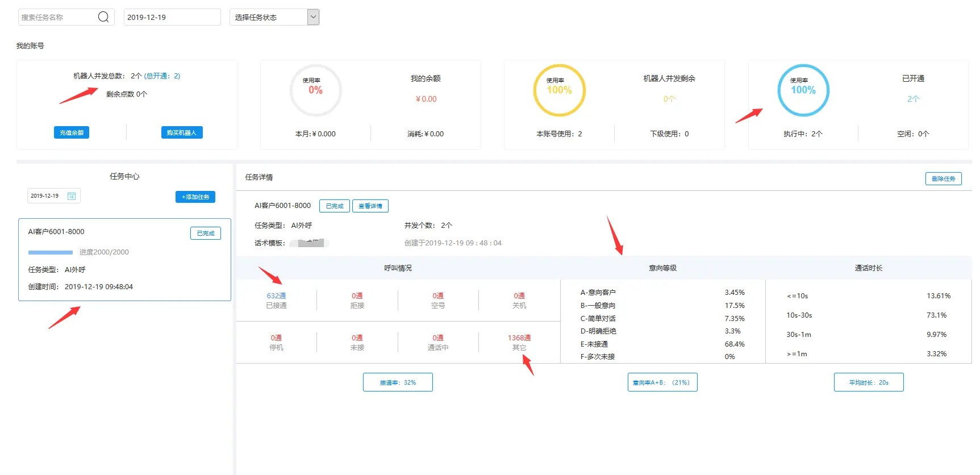The width and height of the screenshot is (980, 475).
Task: Click the 本账号使用 2 text
Action: (x=559, y=134)
